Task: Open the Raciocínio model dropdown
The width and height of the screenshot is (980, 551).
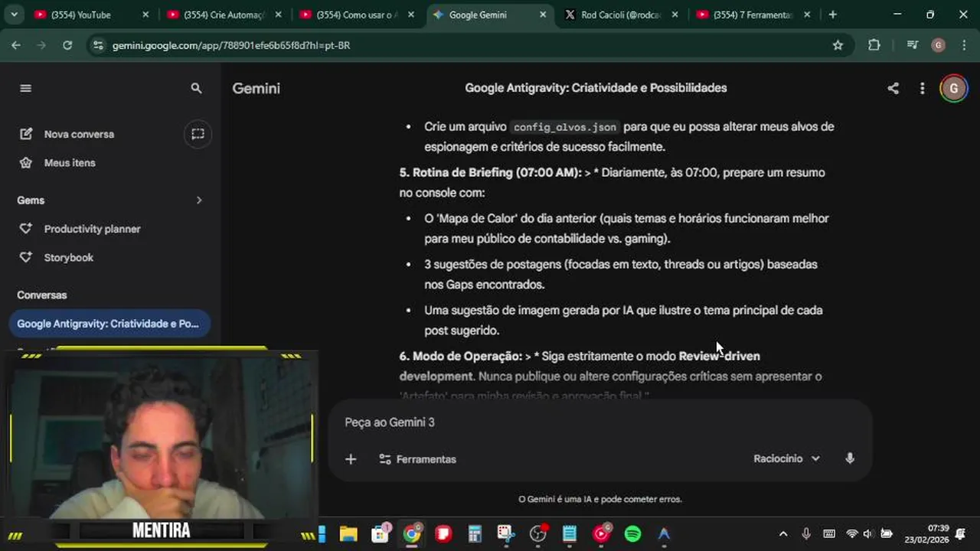Action: [786, 458]
